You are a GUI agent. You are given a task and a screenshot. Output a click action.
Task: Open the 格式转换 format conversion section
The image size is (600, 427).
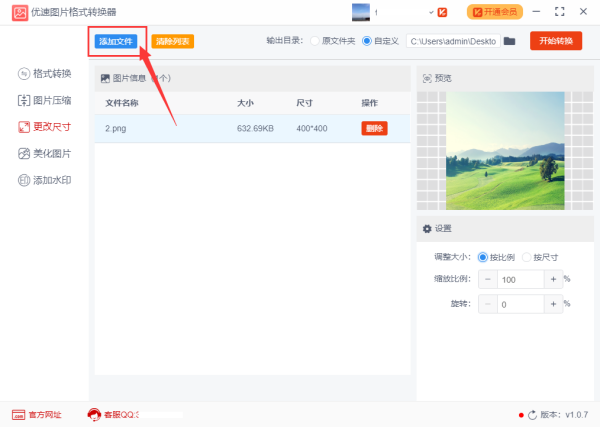click(x=46, y=74)
